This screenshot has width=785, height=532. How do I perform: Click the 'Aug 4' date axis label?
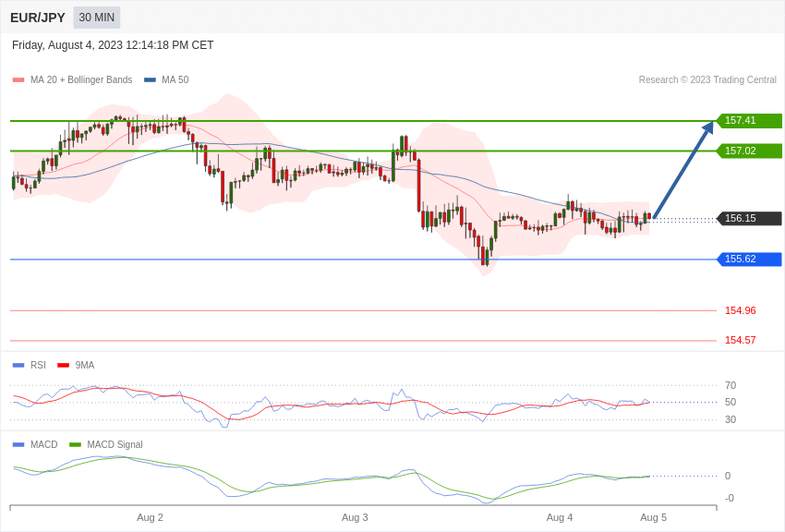point(560,517)
